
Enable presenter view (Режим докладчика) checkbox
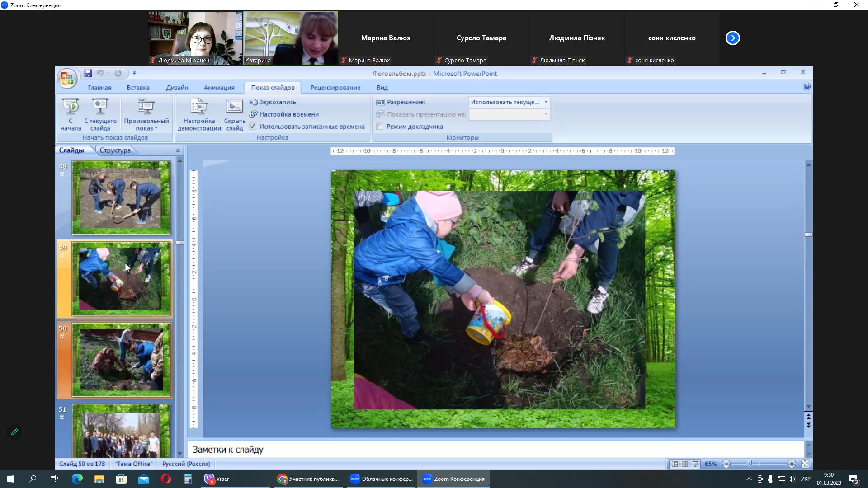tap(380, 127)
